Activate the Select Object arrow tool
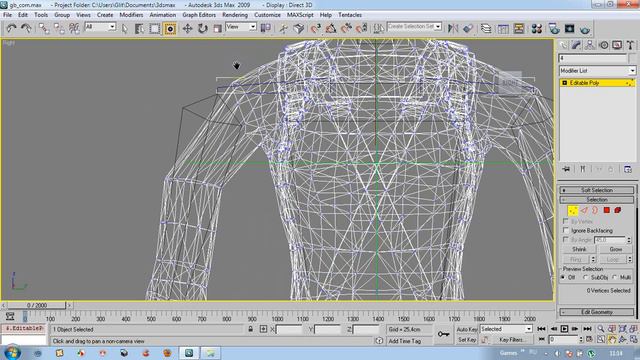640x360 pixels. click(x=124, y=28)
